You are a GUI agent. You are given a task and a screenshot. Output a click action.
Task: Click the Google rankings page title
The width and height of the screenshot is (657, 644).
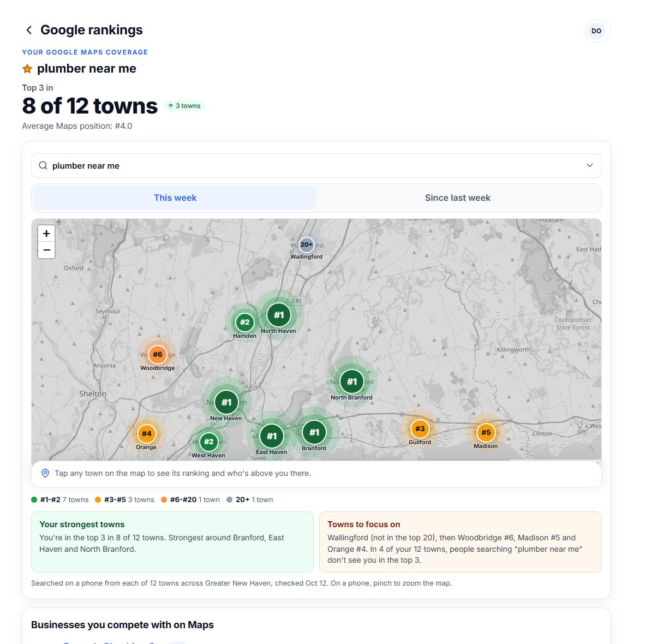point(92,30)
